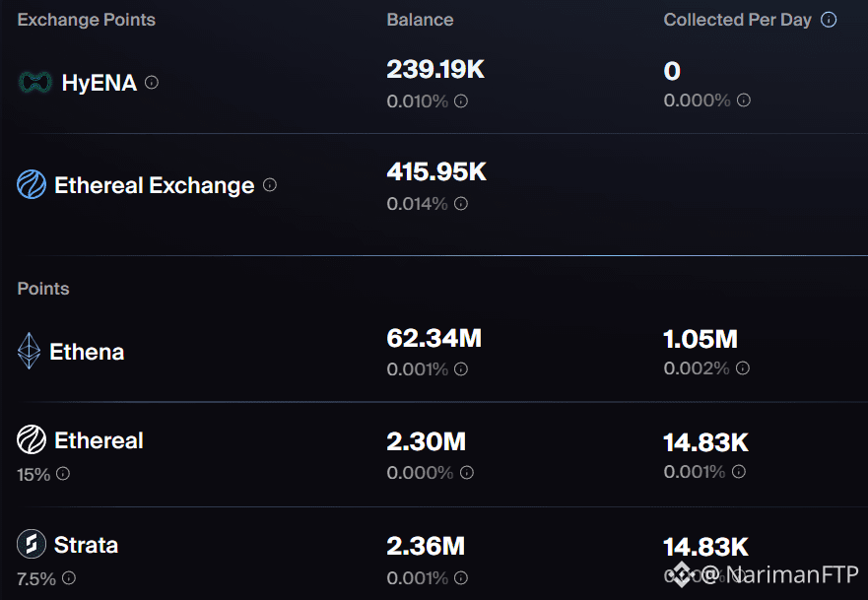Click the Ethereal Exchange blue logo
The image size is (868, 600).
(32, 184)
